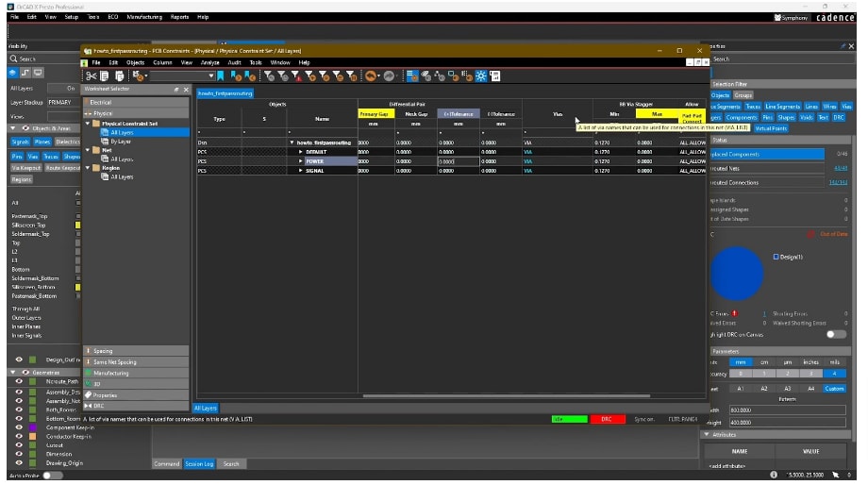
Task: Click the layers icon in the Visibility panel
Action: [x=13, y=73]
